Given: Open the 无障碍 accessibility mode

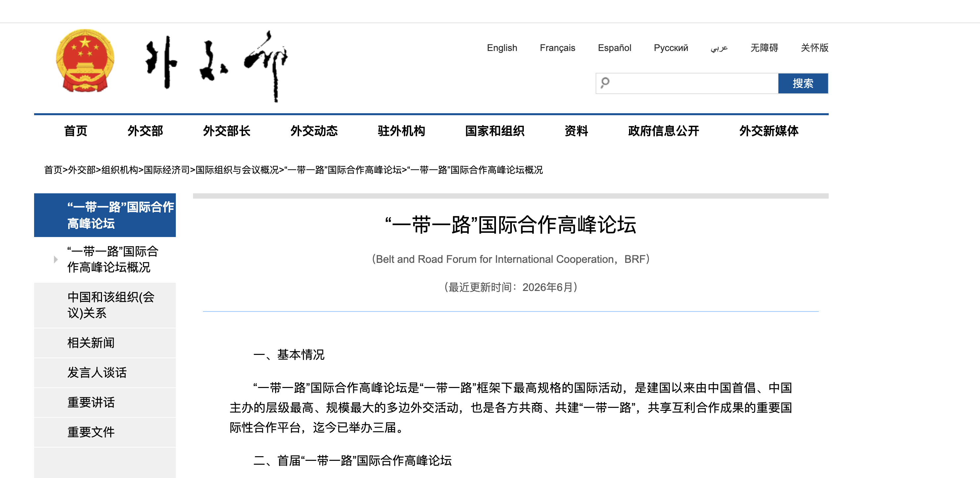Looking at the screenshot, I should 764,48.
